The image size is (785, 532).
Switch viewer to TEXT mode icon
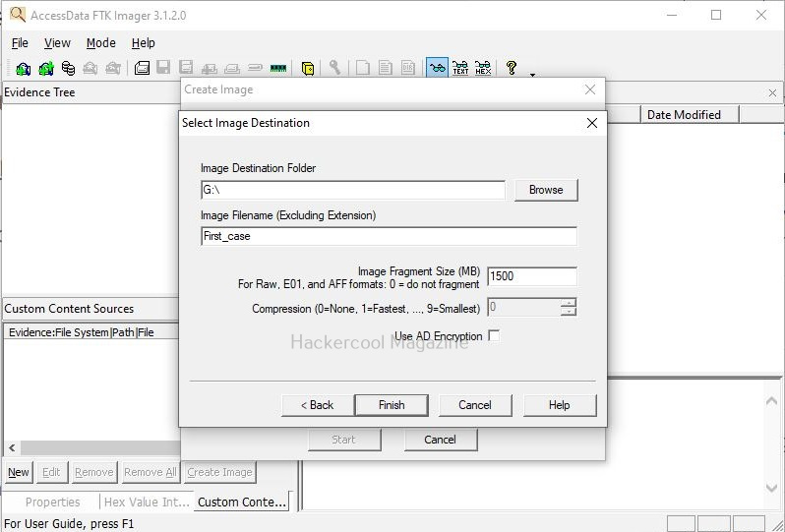459,68
